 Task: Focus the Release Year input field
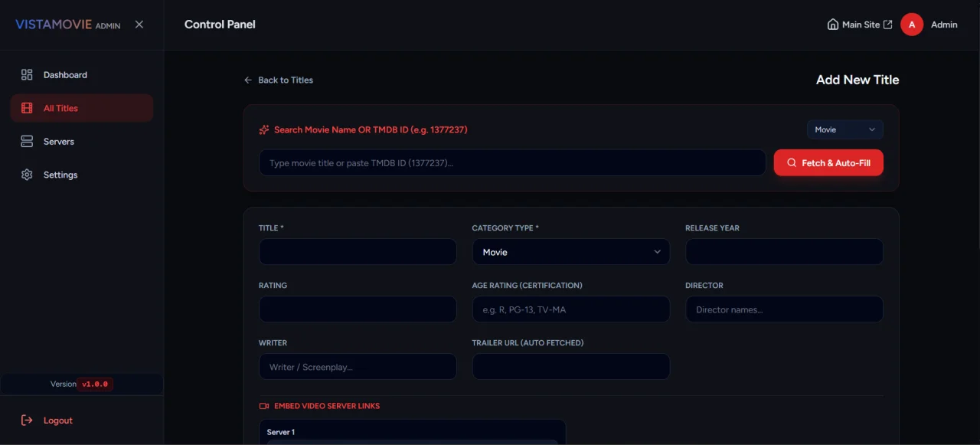click(784, 252)
